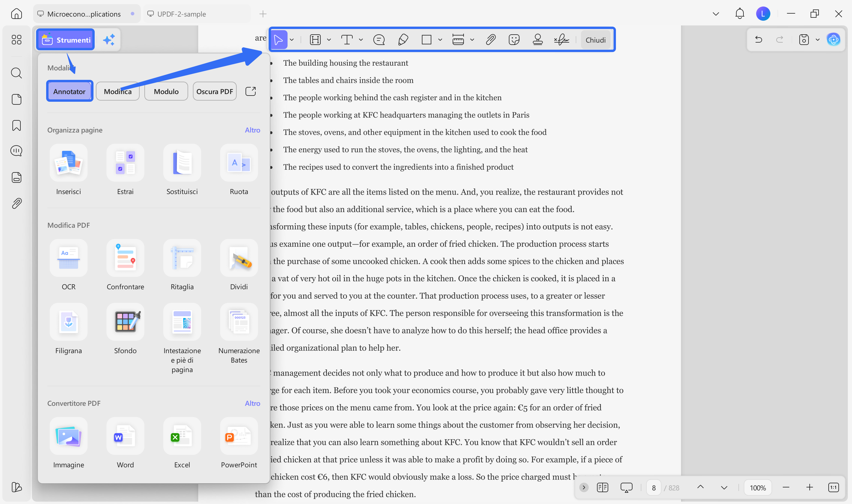Viewport: 852px width, 504px height.
Task: Expand bottom toolbar with arrow
Action: tap(584, 487)
